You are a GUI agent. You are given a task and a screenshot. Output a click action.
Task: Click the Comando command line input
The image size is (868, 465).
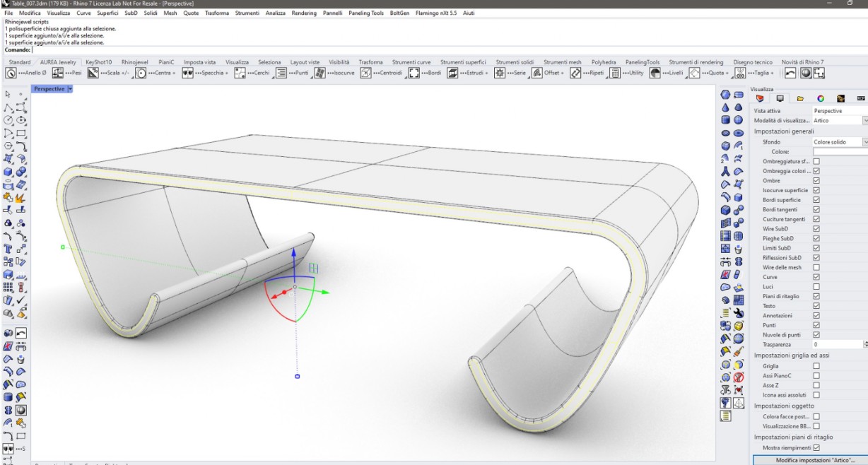(450, 49)
